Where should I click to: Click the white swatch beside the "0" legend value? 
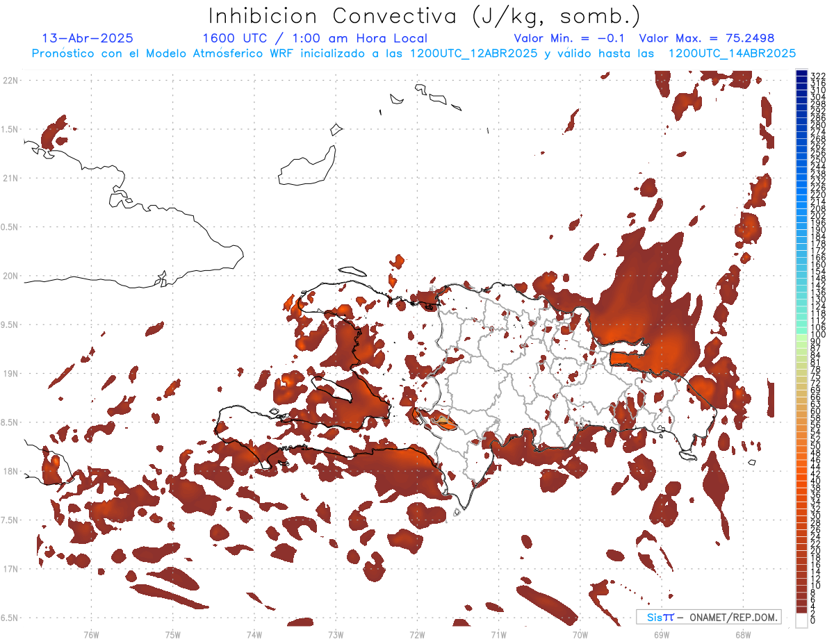801,620
